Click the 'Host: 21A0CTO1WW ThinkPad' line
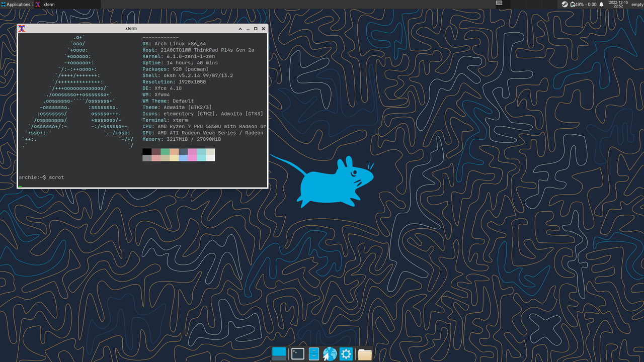Viewport: 644px width, 362px height. point(198,50)
